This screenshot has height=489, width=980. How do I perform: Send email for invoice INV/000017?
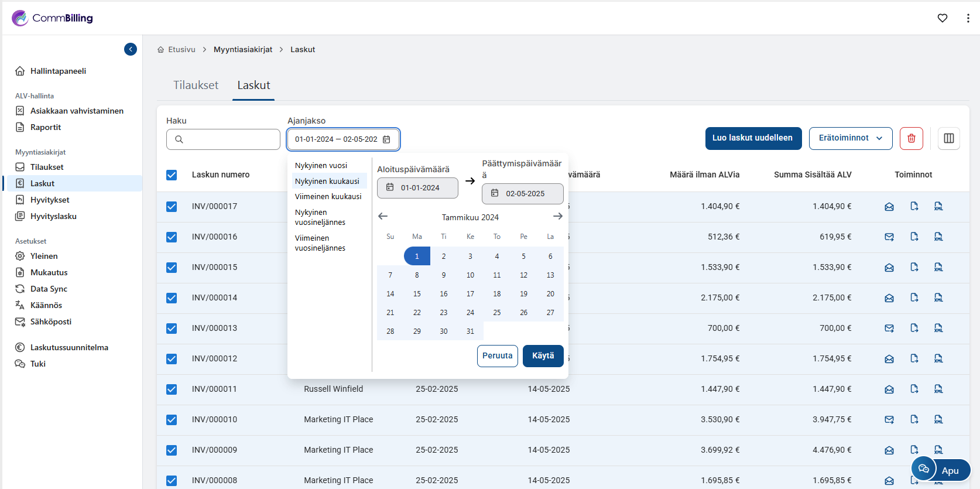889,206
